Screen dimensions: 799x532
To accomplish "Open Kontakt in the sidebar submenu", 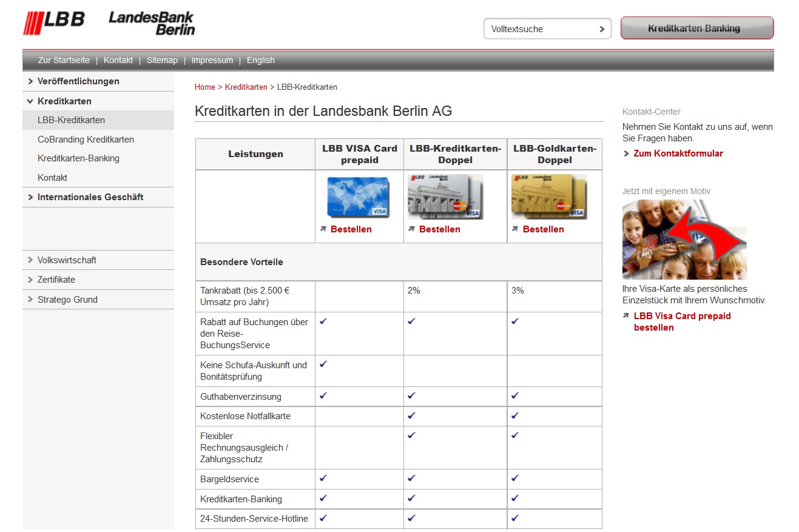I will point(52,178).
